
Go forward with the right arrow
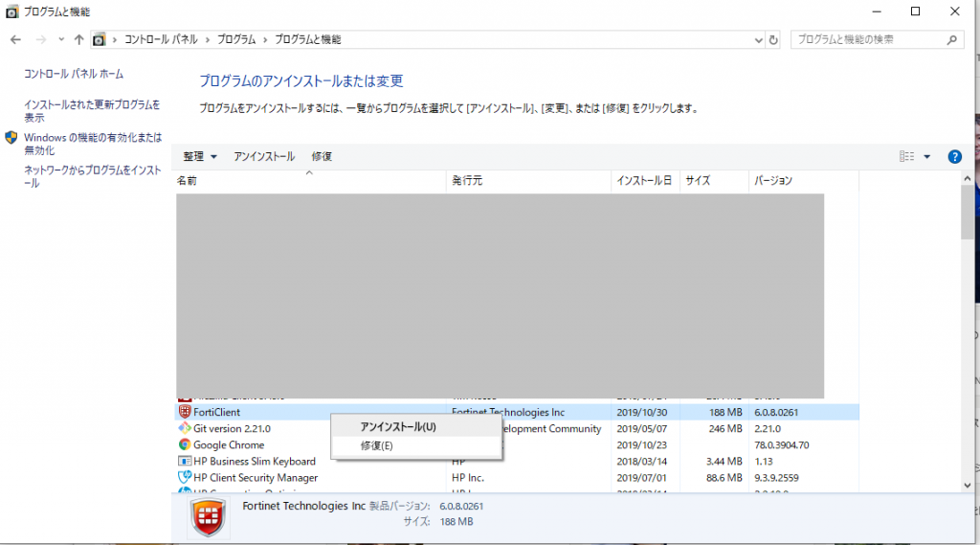tap(40, 39)
